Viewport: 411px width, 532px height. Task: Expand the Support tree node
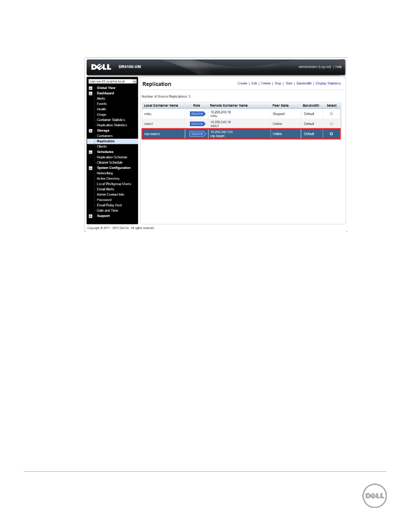point(90,216)
